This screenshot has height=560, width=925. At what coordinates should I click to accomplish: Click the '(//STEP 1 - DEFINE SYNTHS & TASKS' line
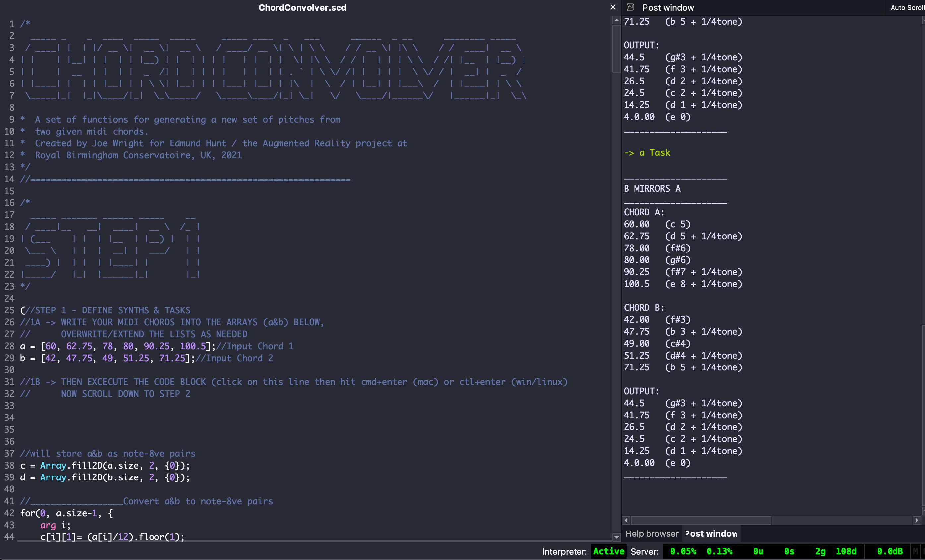tap(105, 310)
